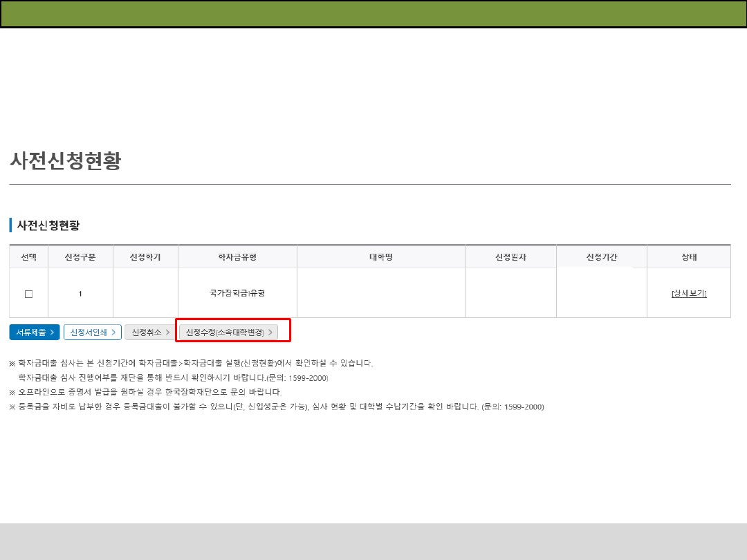Click the 서류제출 button
This screenshot has width=747, height=560.
[35, 333]
